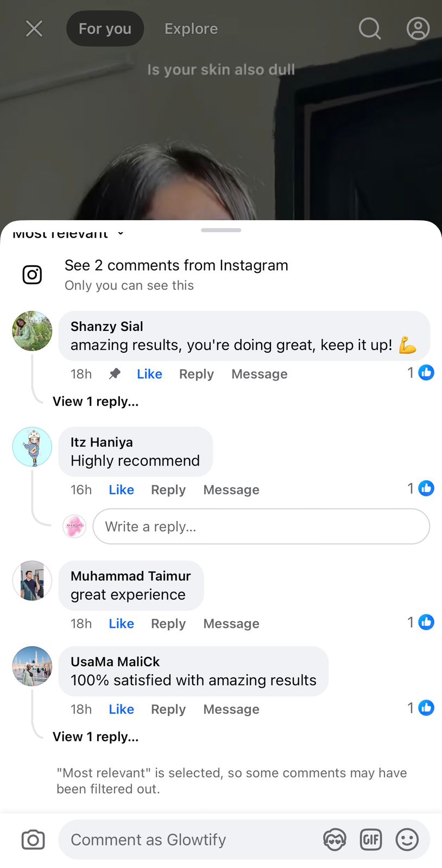Expand replies under Shanzy Sial's comment
The image size is (442, 868).
tap(96, 401)
